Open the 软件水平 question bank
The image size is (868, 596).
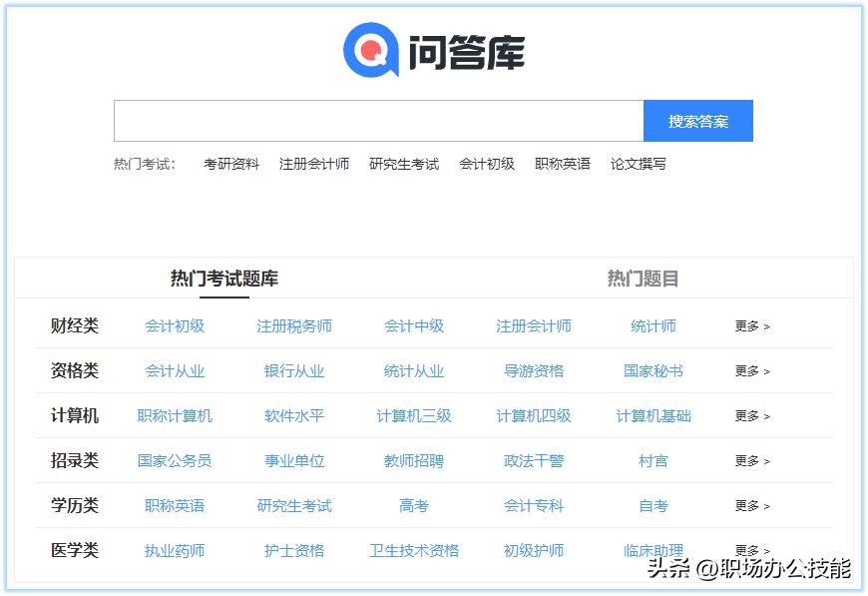(292, 415)
